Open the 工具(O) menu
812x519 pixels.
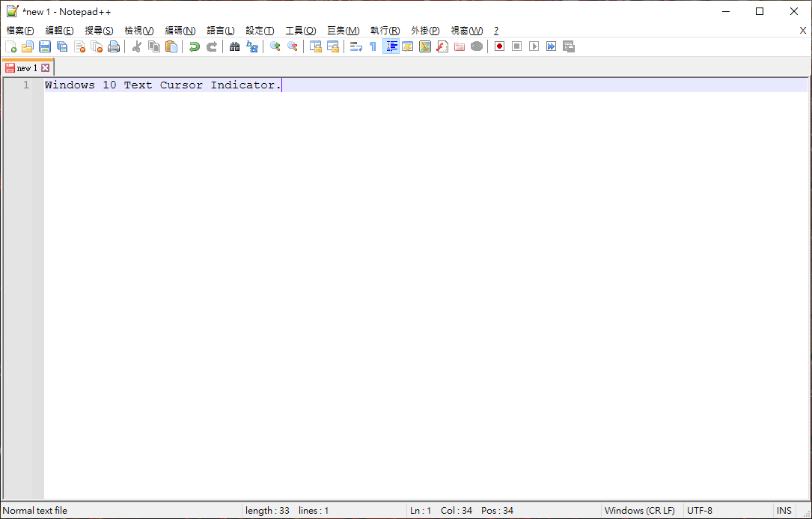point(301,31)
